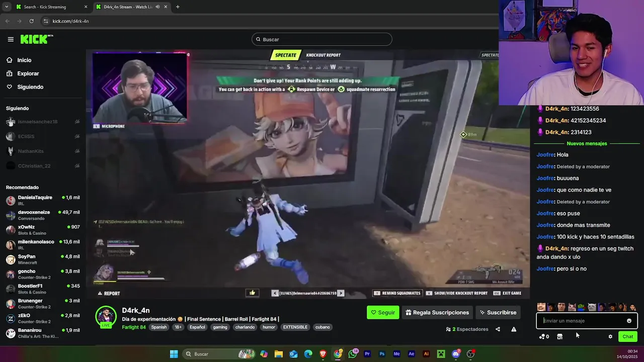The height and width of the screenshot is (362, 644).
Task: Open the hamburger sidebar menu
Action: (11, 39)
